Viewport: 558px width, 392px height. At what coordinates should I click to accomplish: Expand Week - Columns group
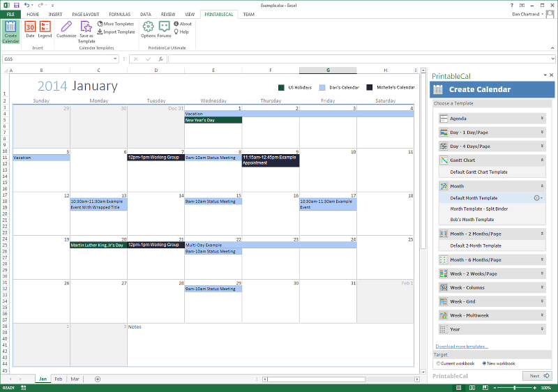point(543,287)
